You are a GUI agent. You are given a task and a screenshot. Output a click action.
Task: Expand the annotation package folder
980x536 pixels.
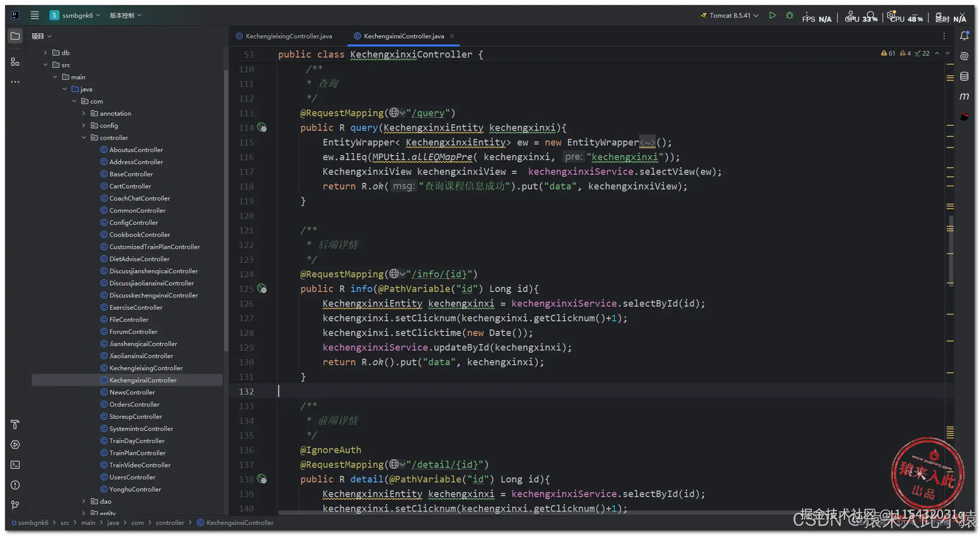tap(84, 114)
